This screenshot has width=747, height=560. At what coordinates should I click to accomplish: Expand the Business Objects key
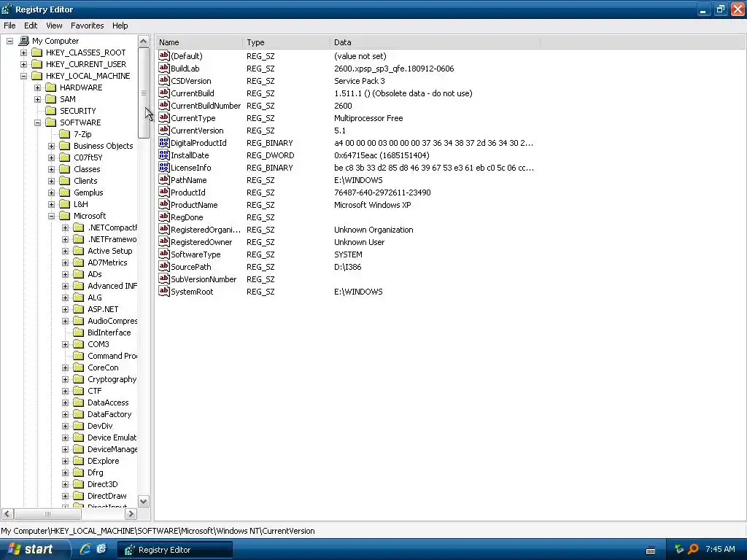(x=51, y=146)
